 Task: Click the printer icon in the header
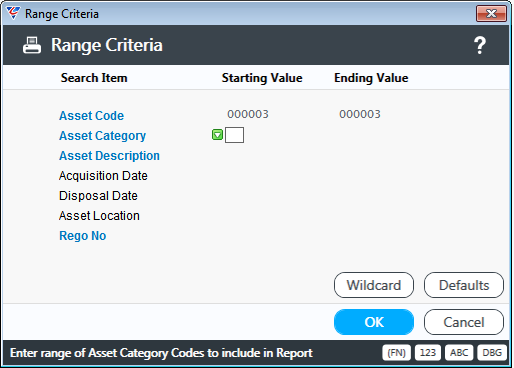(32, 45)
